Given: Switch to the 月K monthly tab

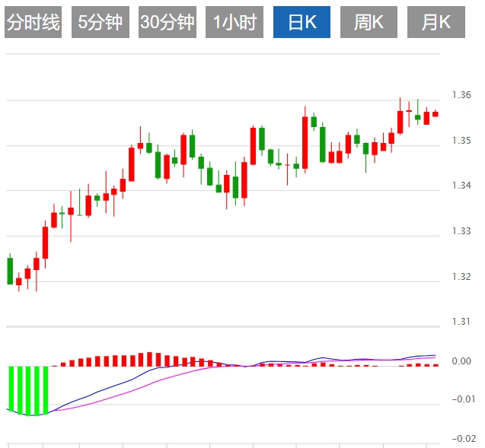Looking at the screenshot, I should 436,22.
